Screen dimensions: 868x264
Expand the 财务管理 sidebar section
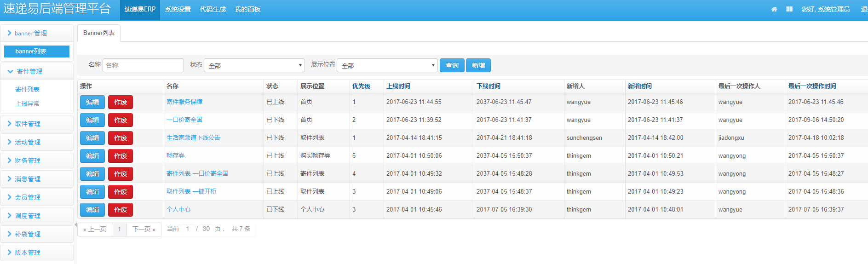pyautogui.click(x=28, y=161)
